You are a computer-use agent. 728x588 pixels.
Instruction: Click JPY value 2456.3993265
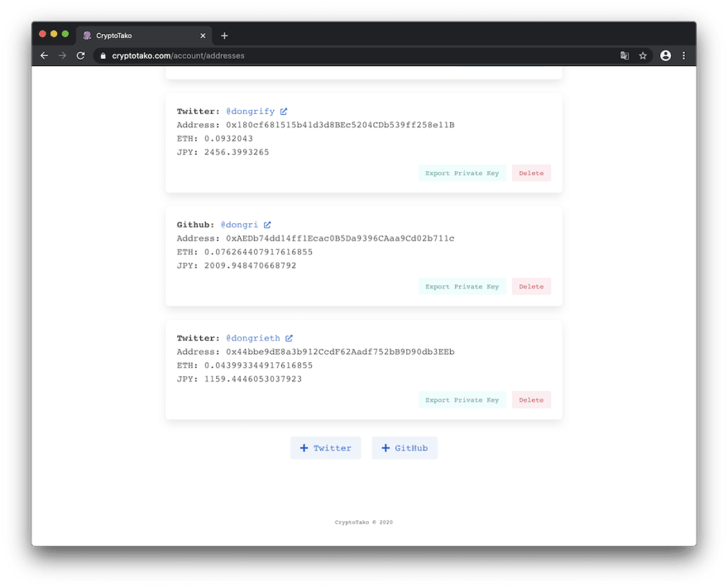(x=237, y=152)
